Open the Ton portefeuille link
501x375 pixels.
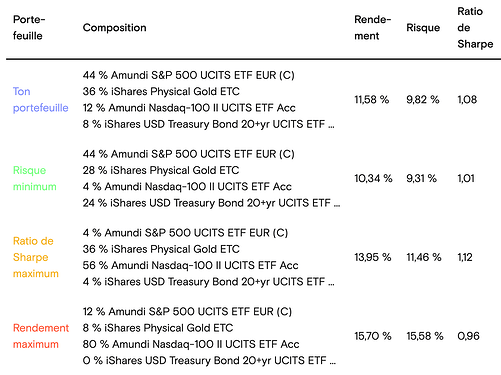tap(40, 99)
